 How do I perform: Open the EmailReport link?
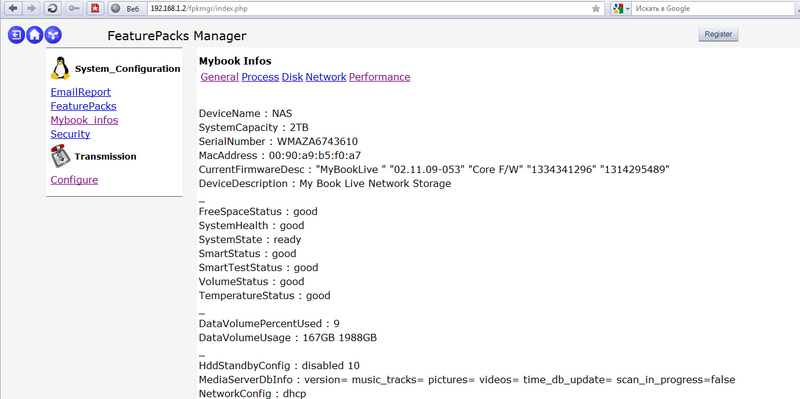click(x=81, y=92)
